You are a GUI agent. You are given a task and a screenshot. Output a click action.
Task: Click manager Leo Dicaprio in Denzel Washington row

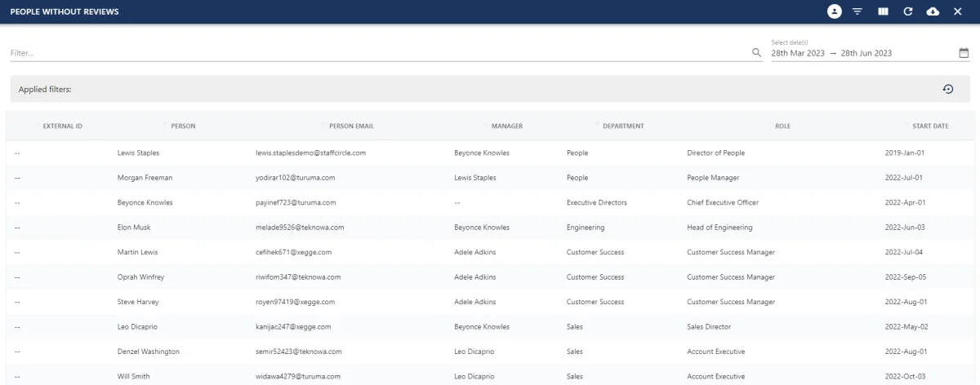click(x=475, y=352)
